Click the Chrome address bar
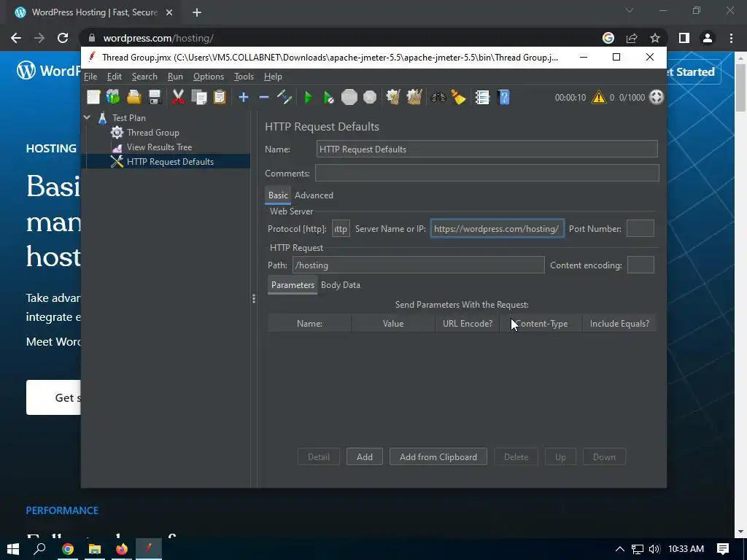Image resolution: width=747 pixels, height=560 pixels. coord(343,38)
